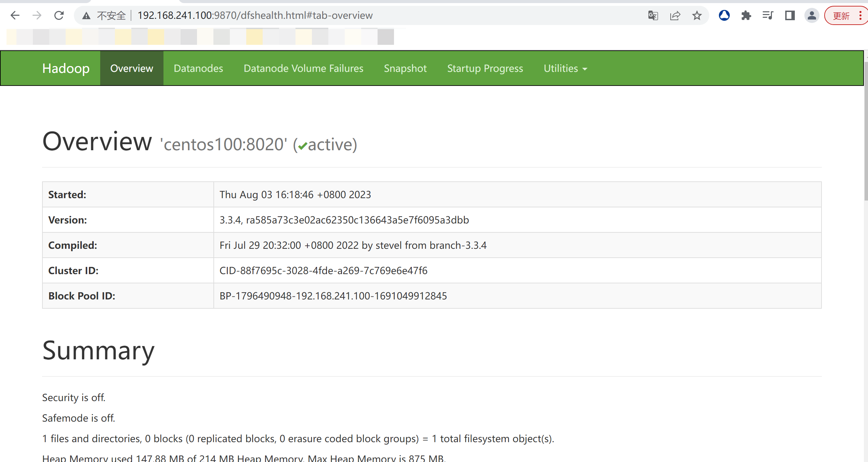Switch to the Datanodes tab
Image resolution: width=868 pixels, height=462 pixels.
(198, 68)
